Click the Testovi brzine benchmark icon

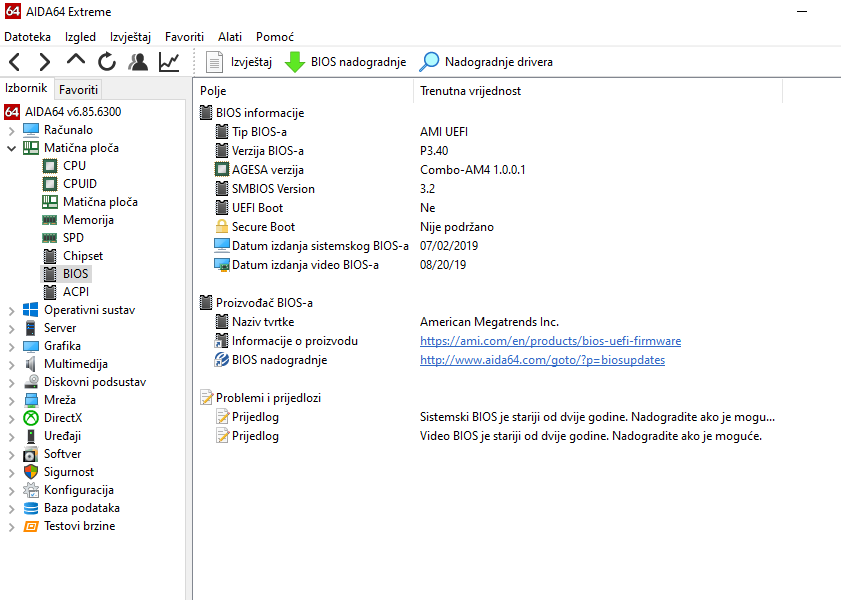tap(31, 526)
